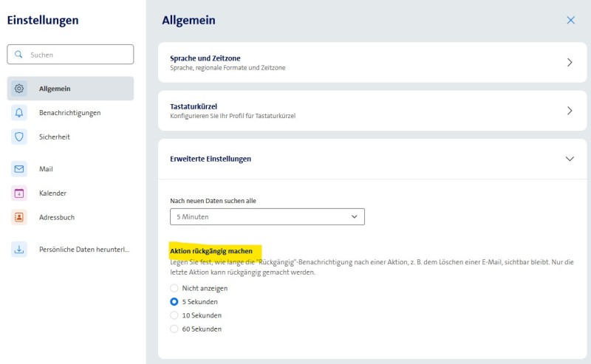The height and width of the screenshot is (364, 591).
Task: Click the calendar icon for Kalender
Action: 19,193
